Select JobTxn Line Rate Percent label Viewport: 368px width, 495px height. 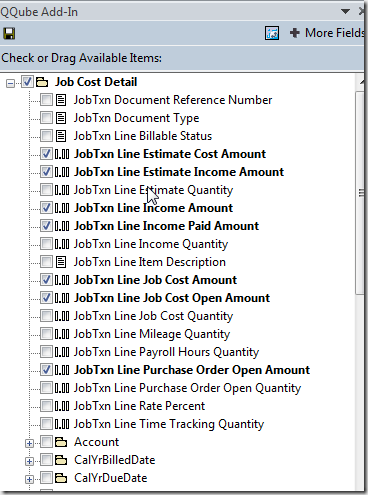pos(139,406)
